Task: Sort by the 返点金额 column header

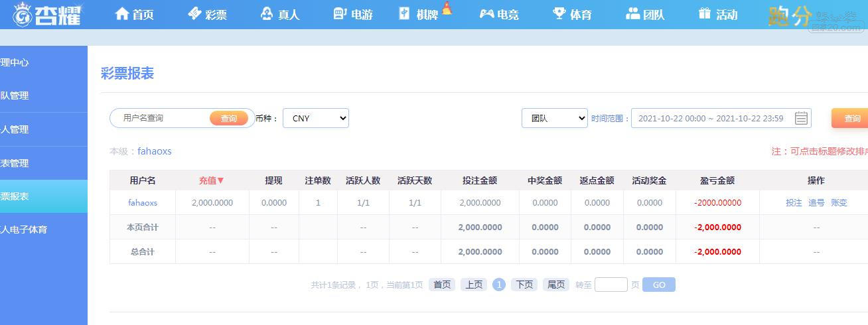Action: pos(597,180)
